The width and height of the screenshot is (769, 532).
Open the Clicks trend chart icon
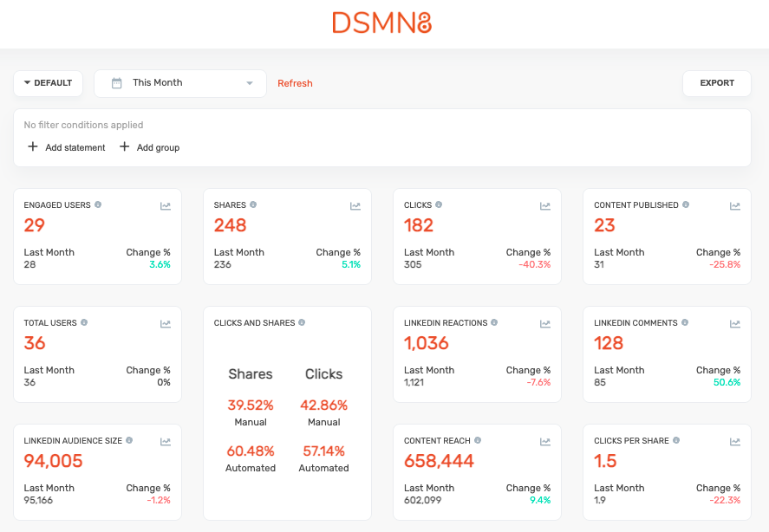pyautogui.click(x=545, y=206)
